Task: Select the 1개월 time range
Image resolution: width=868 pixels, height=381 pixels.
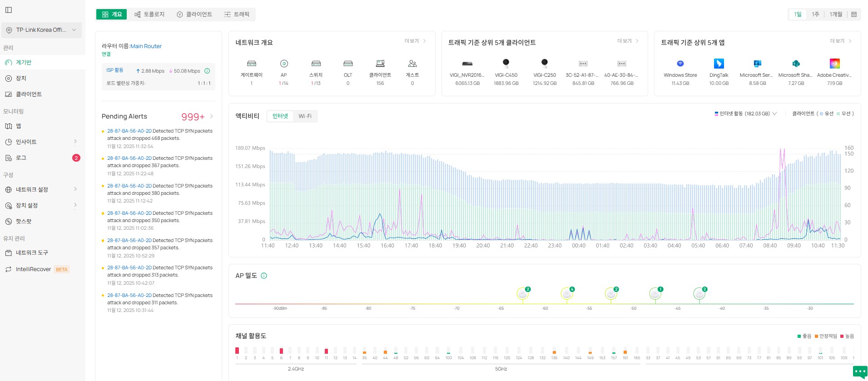Action: point(835,15)
